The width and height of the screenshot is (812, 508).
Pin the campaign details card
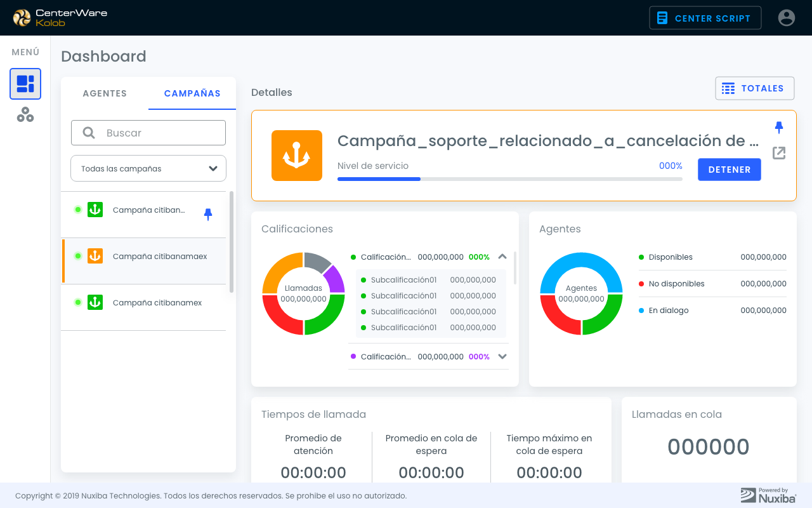(779, 128)
